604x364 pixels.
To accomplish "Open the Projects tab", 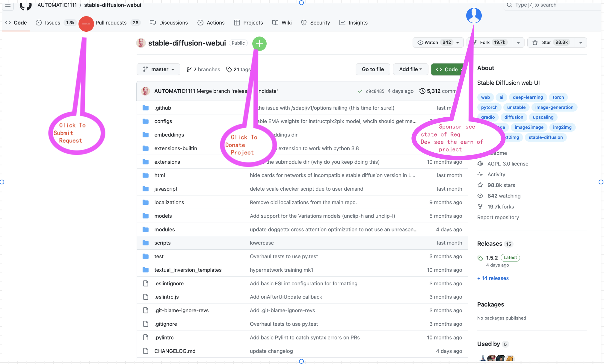I will (248, 23).
